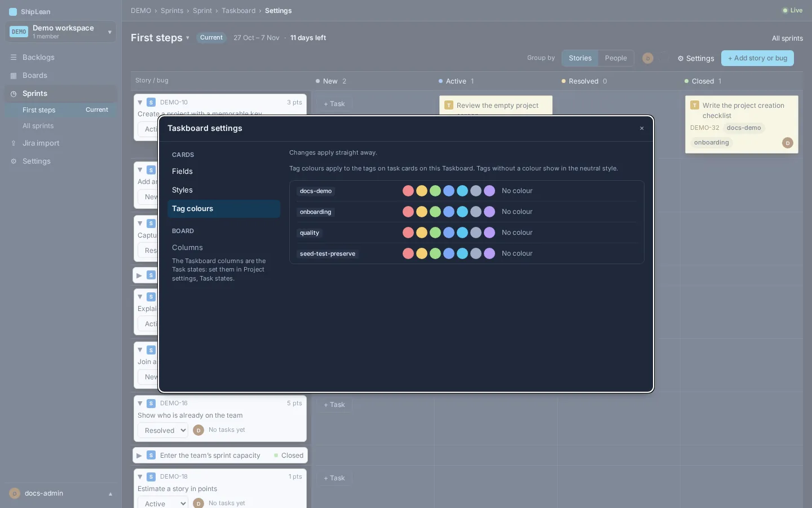Open the First steps sprint dropdown arrow
The height and width of the screenshot is (508, 812).
(187, 38)
